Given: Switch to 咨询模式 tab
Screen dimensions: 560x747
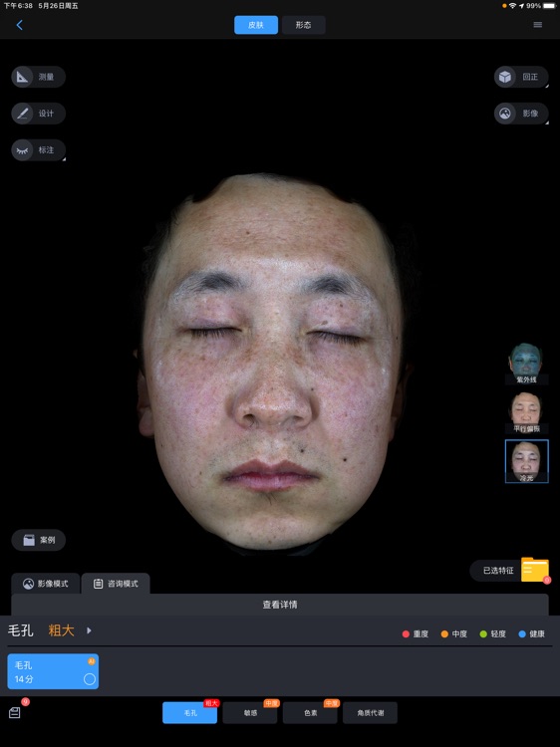Looking at the screenshot, I should [116, 584].
